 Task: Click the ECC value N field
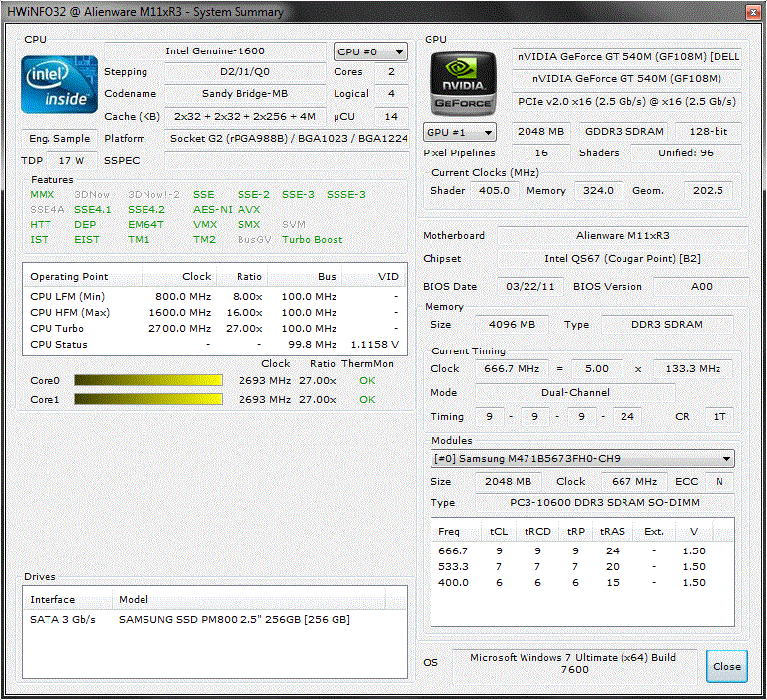point(719,481)
